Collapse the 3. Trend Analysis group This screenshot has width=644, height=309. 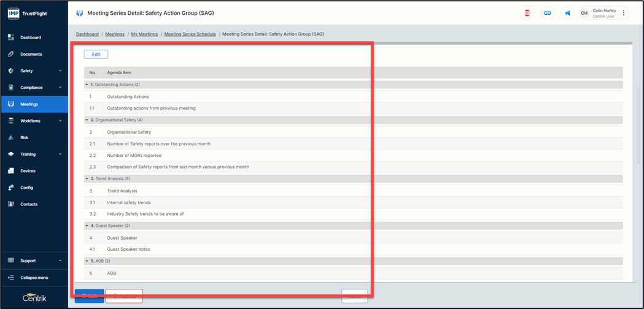[x=87, y=178]
